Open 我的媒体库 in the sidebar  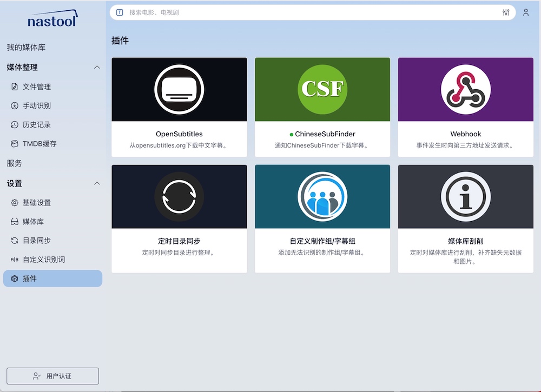pos(26,47)
